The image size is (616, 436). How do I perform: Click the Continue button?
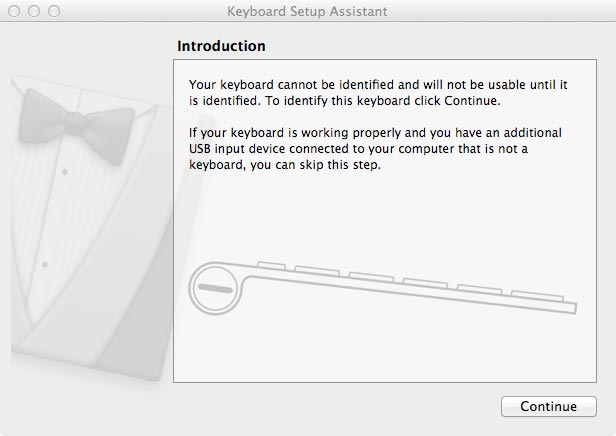[x=548, y=407]
